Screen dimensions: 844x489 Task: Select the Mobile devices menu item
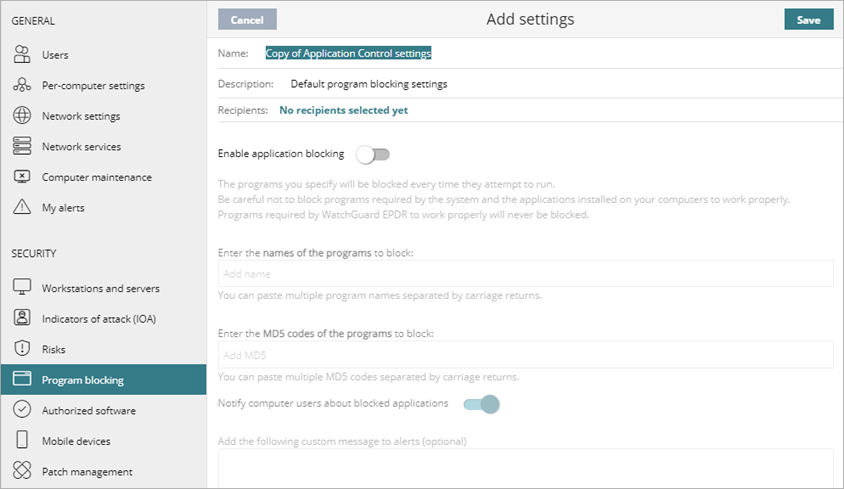coord(76,441)
